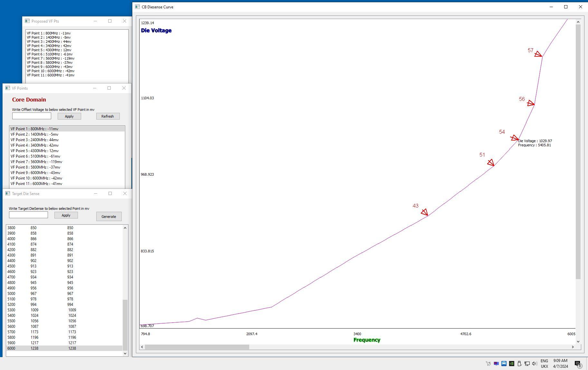Click the chart scroll-right arrow
The image size is (588, 370).
tap(573, 347)
